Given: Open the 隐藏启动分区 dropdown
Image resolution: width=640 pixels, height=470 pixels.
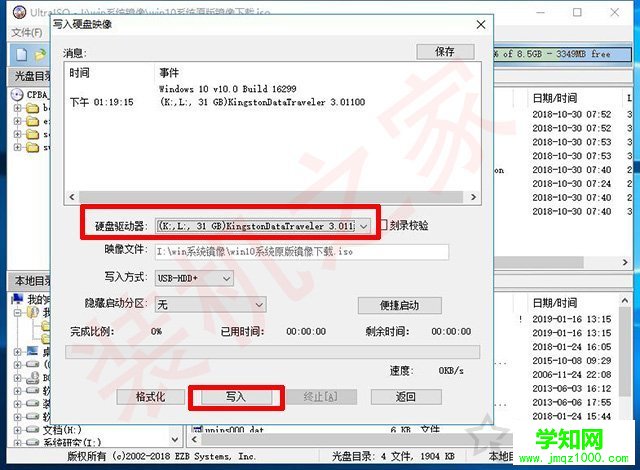Looking at the screenshot, I should click(259, 305).
